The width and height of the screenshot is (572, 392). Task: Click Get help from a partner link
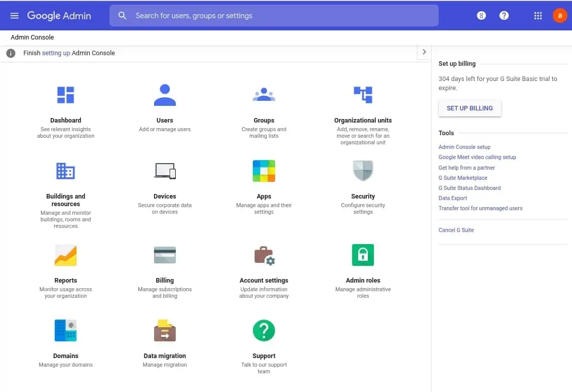[x=467, y=168]
